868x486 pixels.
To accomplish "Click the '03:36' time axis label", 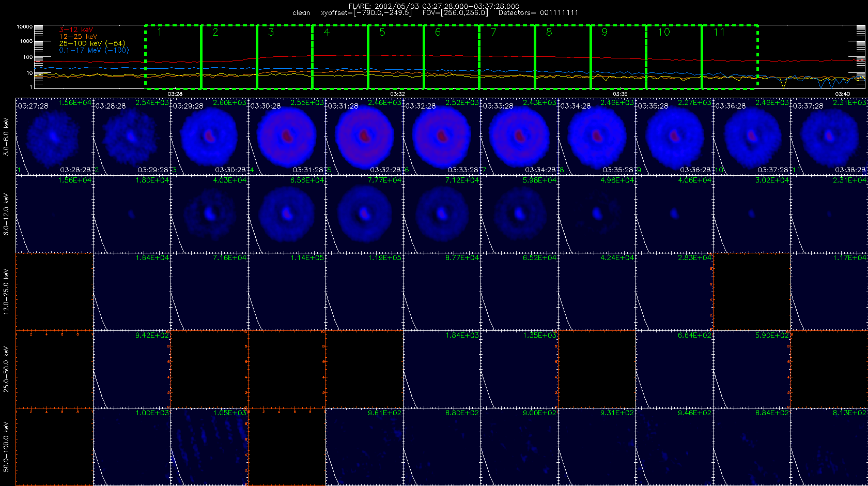I will point(620,94).
